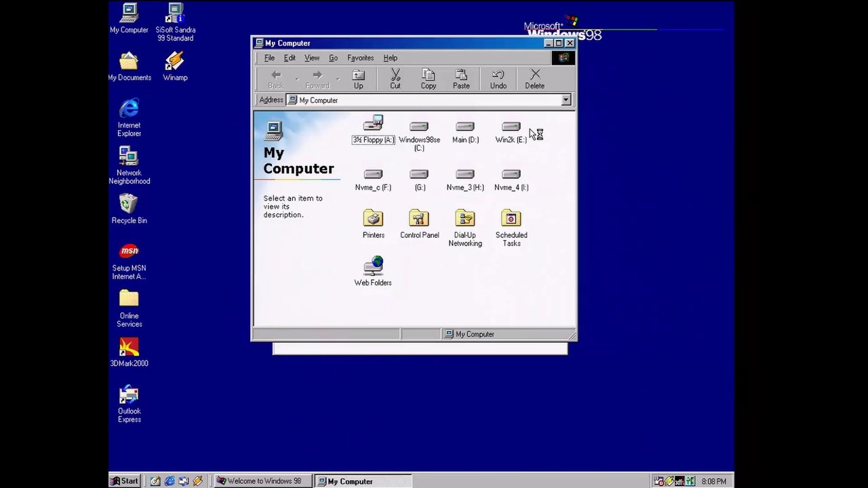Select My Computer desktop icon
Image resolution: width=868 pixels, height=488 pixels.
[x=129, y=18]
